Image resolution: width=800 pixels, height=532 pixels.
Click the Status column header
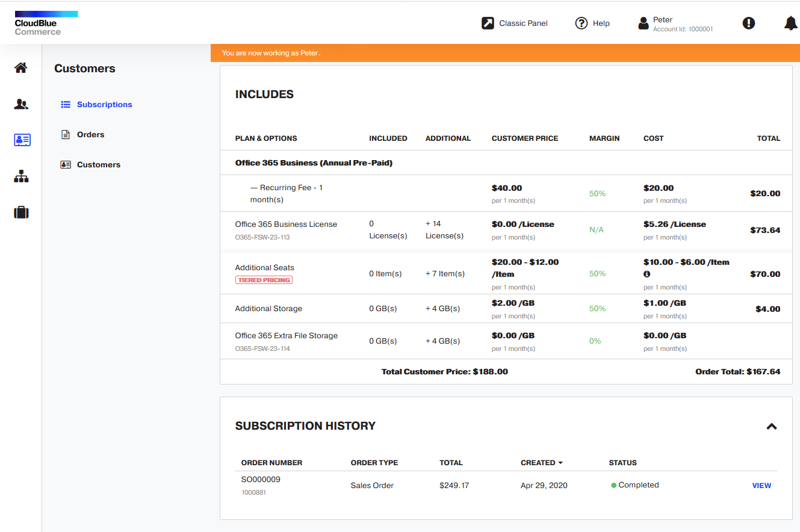pyautogui.click(x=623, y=463)
